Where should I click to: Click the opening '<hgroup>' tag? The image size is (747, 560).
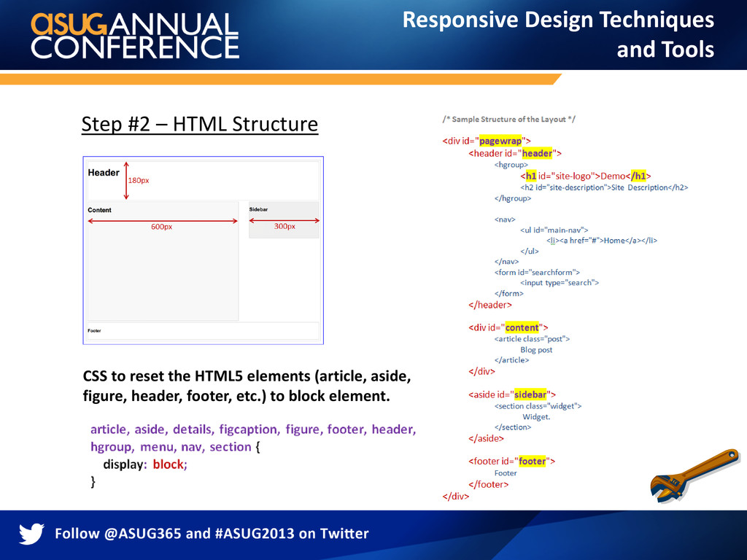[x=511, y=166]
